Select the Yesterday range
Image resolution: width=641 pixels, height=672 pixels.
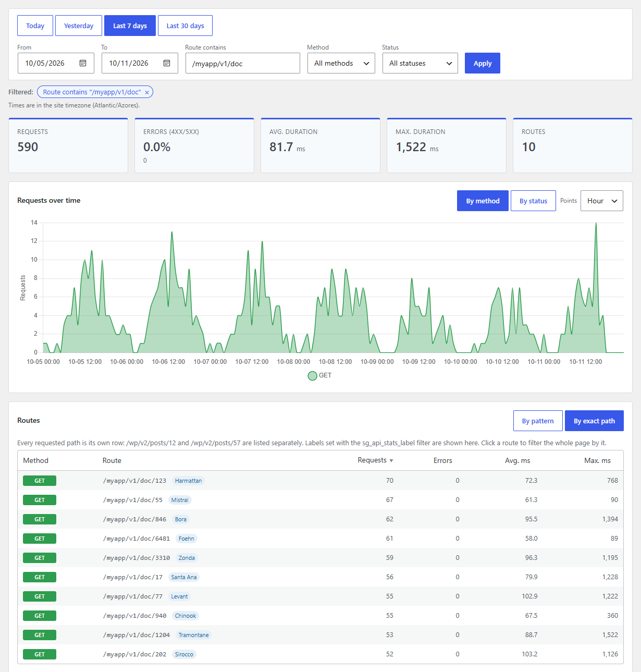[79, 26]
